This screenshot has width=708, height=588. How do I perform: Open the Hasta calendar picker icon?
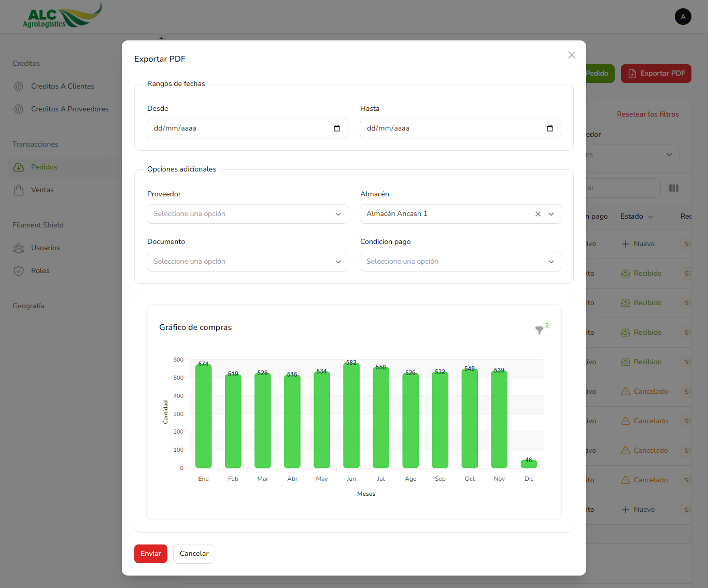point(550,128)
